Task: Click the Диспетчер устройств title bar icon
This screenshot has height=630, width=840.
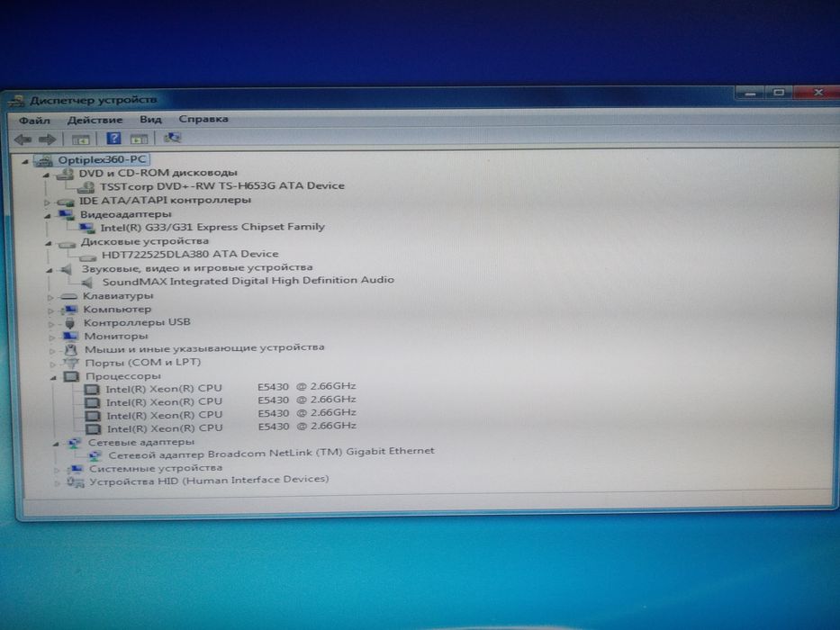Action: coord(16,101)
